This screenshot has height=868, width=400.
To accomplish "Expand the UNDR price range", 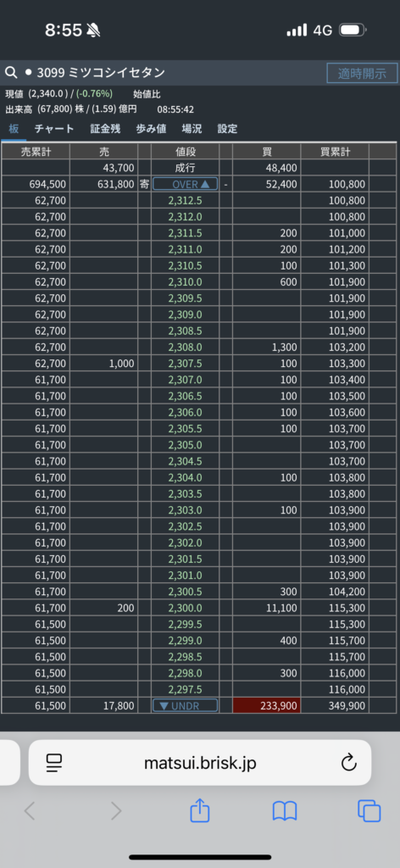I will pos(186,706).
